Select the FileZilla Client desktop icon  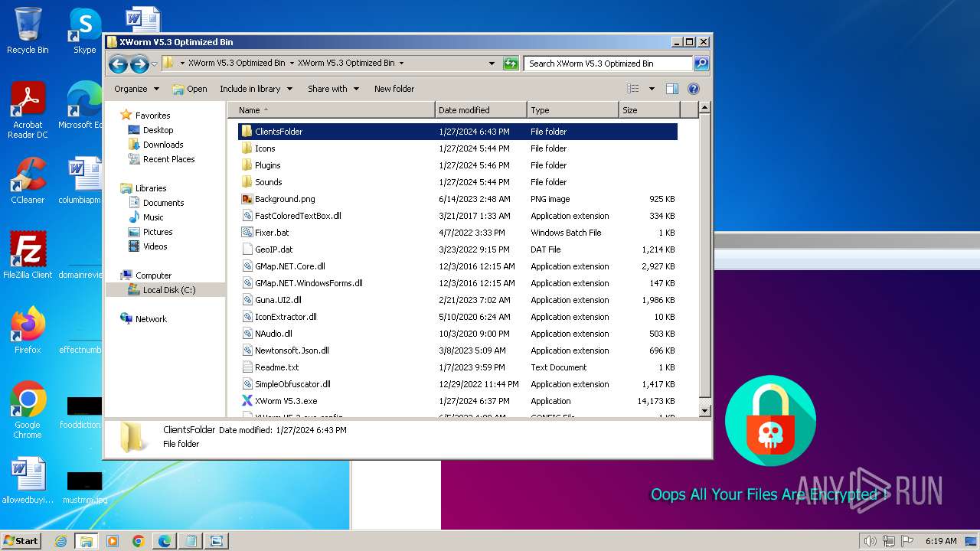[x=28, y=255]
